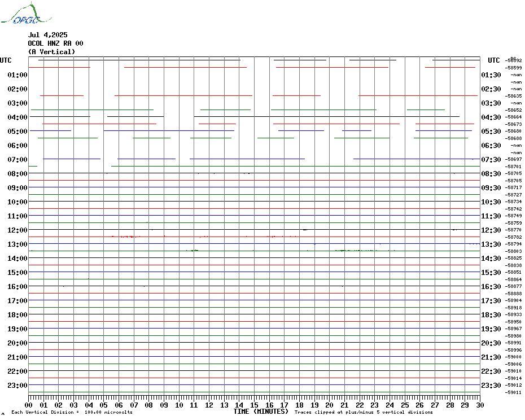Click the DC offset value '-59000'

point(514,357)
